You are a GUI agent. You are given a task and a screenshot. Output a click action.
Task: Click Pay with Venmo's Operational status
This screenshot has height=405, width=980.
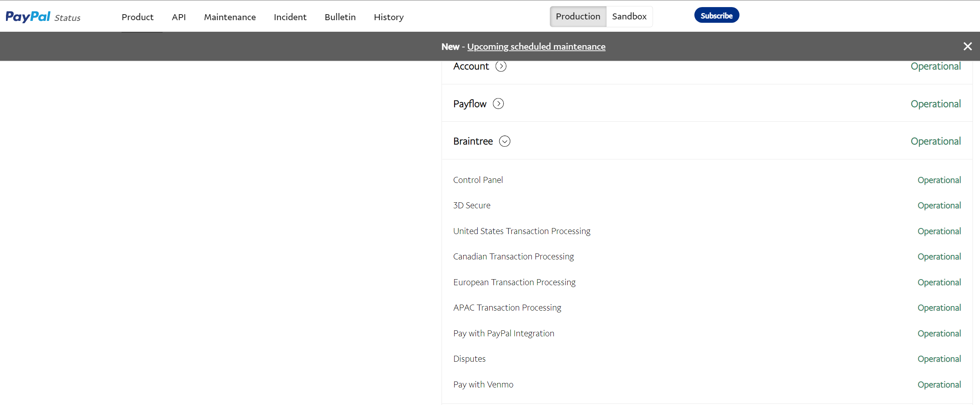pyautogui.click(x=939, y=384)
